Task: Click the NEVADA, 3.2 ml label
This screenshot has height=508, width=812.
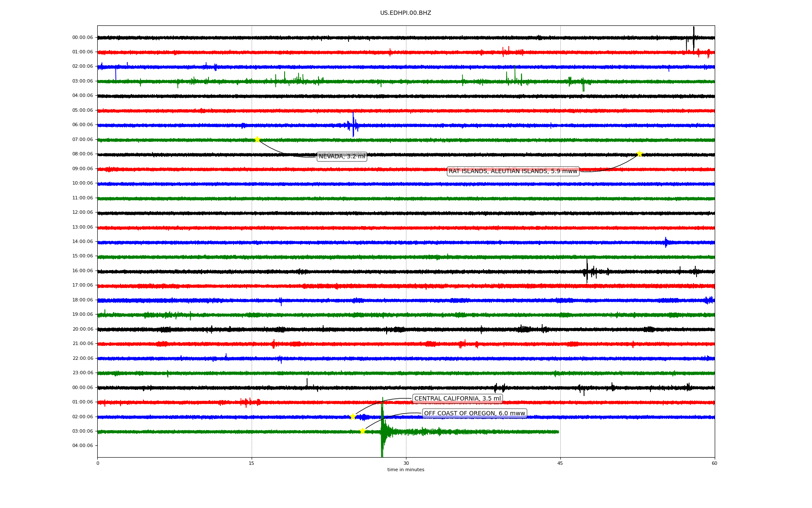Action: click(342, 157)
